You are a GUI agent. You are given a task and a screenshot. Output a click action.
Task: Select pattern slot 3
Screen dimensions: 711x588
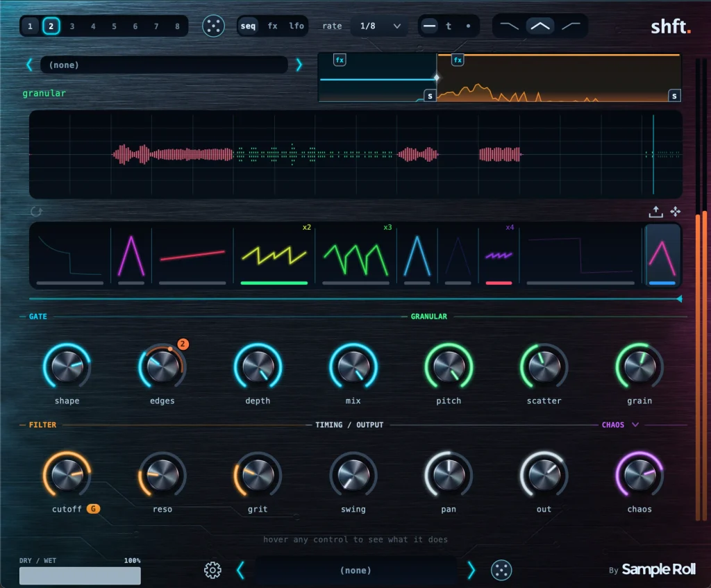point(72,26)
